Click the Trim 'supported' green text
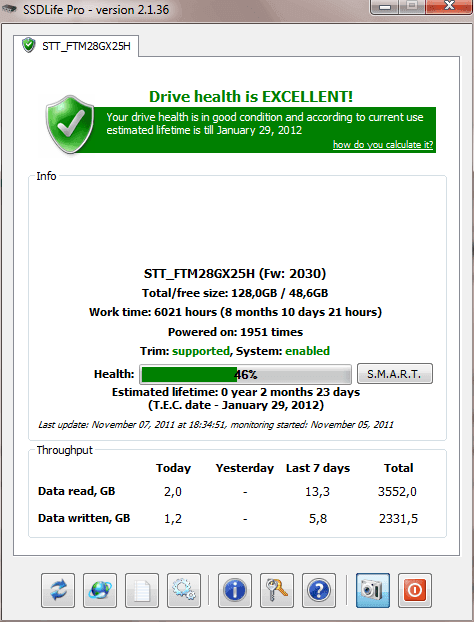 [201, 351]
